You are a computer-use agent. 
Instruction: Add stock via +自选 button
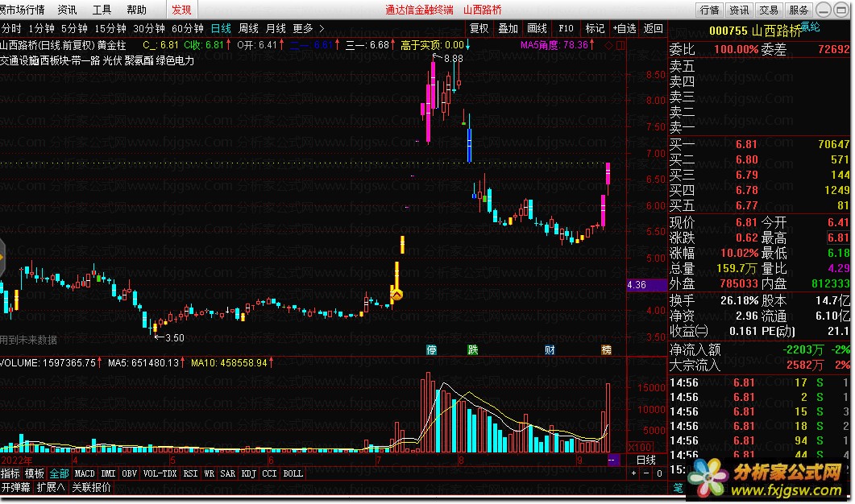point(625,28)
